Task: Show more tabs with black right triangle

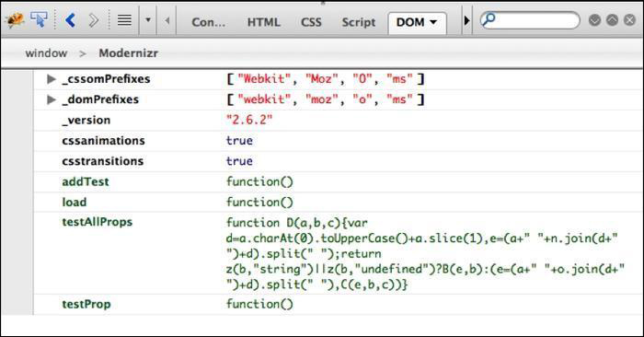Action: [x=466, y=20]
